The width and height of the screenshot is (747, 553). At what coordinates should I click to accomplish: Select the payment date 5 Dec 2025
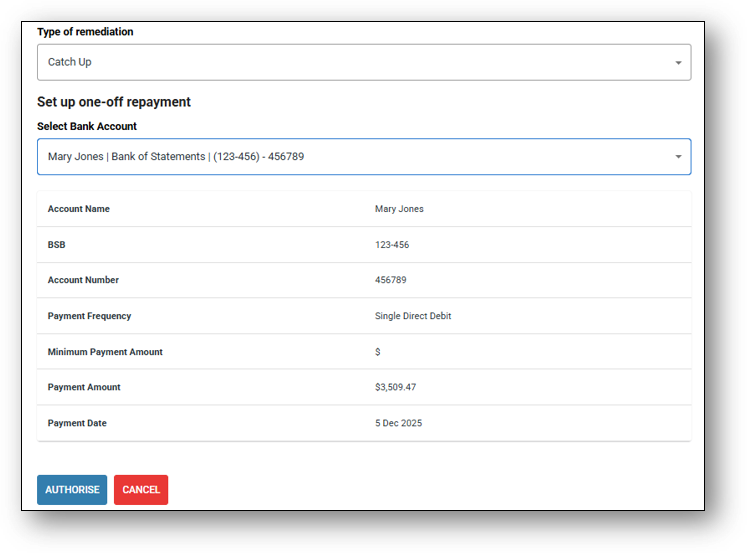(399, 424)
